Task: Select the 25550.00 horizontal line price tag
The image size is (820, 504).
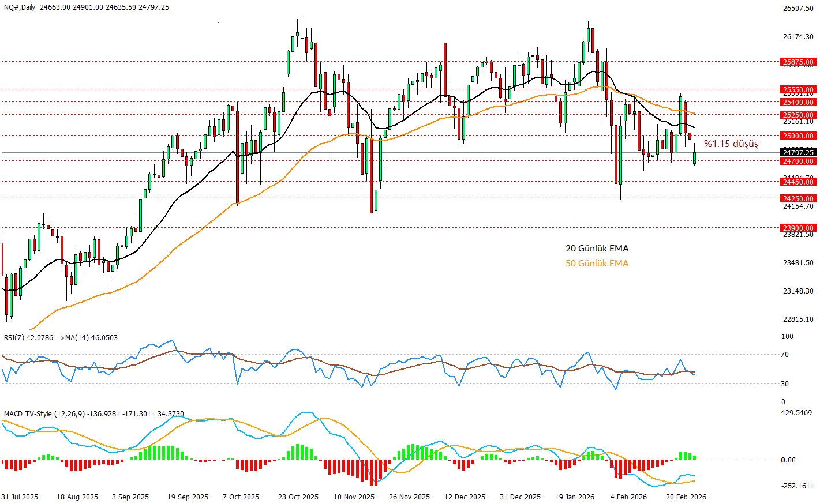Action: 797,89
